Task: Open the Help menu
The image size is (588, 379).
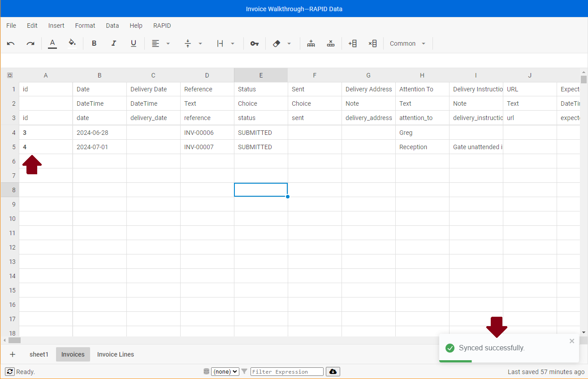Action: point(136,26)
